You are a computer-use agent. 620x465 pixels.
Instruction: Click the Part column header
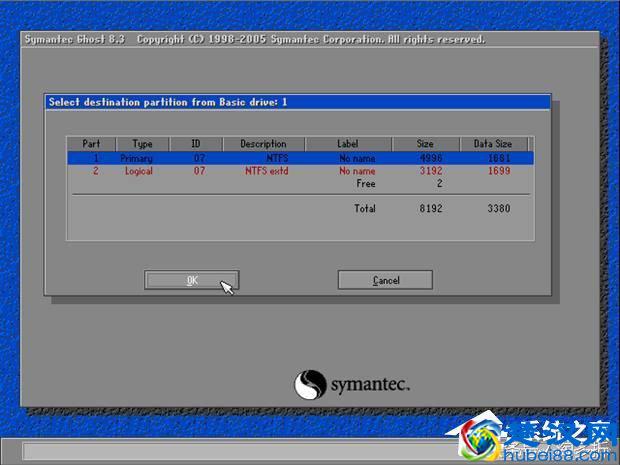click(91, 144)
